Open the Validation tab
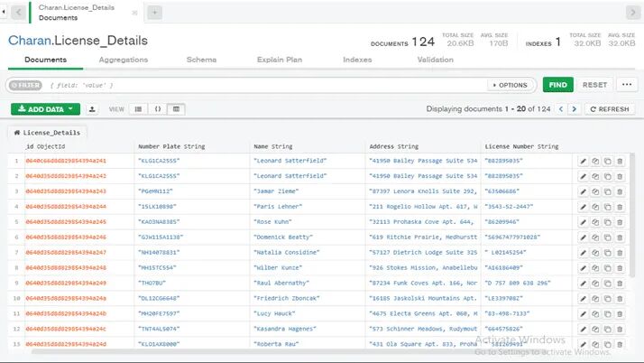644x363 pixels. pos(436,60)
